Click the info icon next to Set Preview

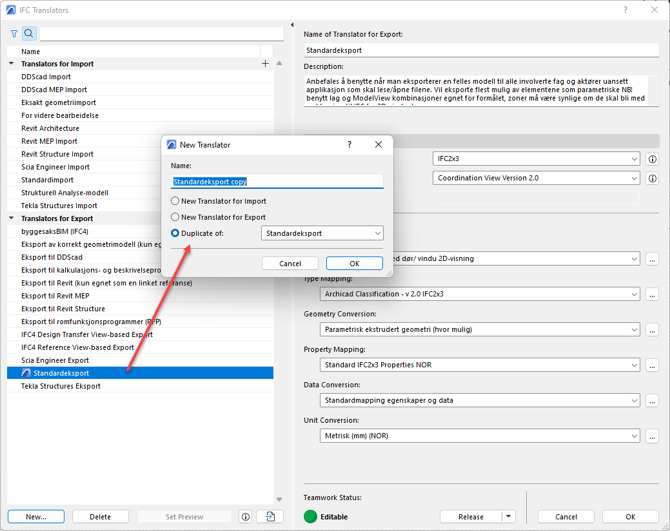(245, 517)
